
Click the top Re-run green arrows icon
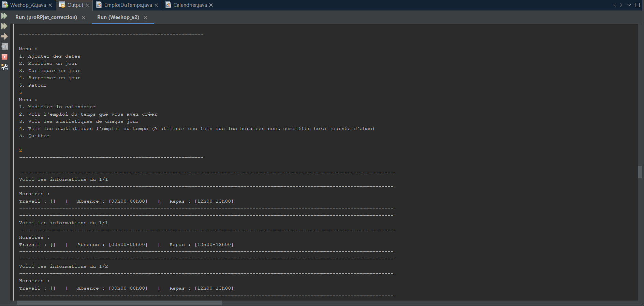pos(4,16)
